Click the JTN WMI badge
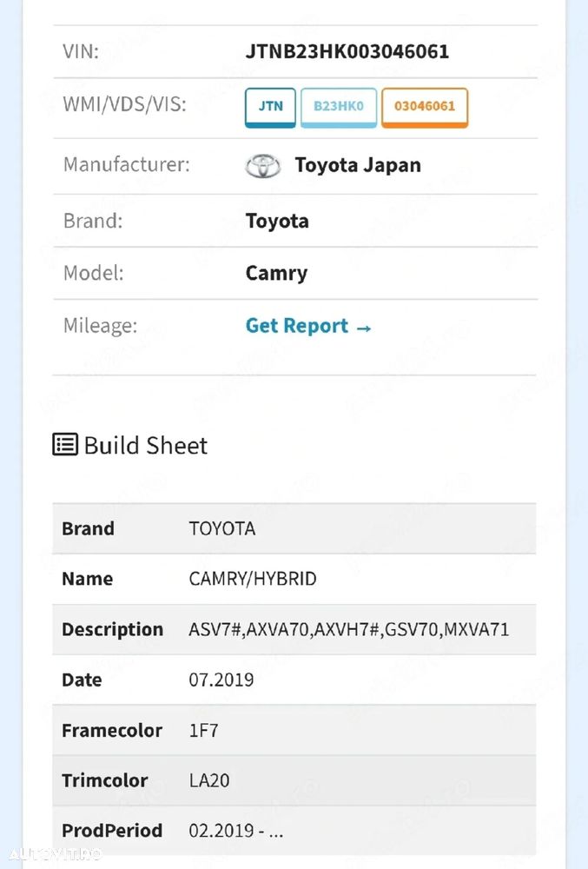This screenshot has width=588, height=869. [x=270, y=108]
